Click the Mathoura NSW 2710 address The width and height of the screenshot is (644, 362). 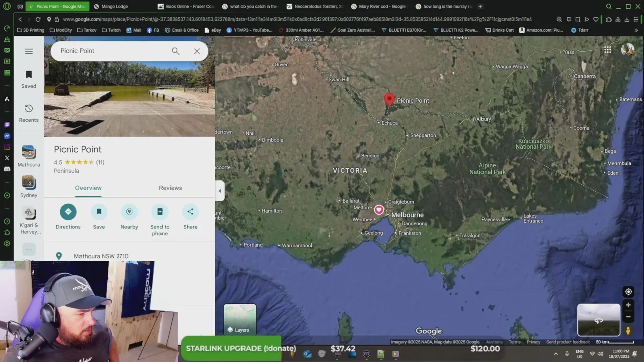tap(101, 256)
